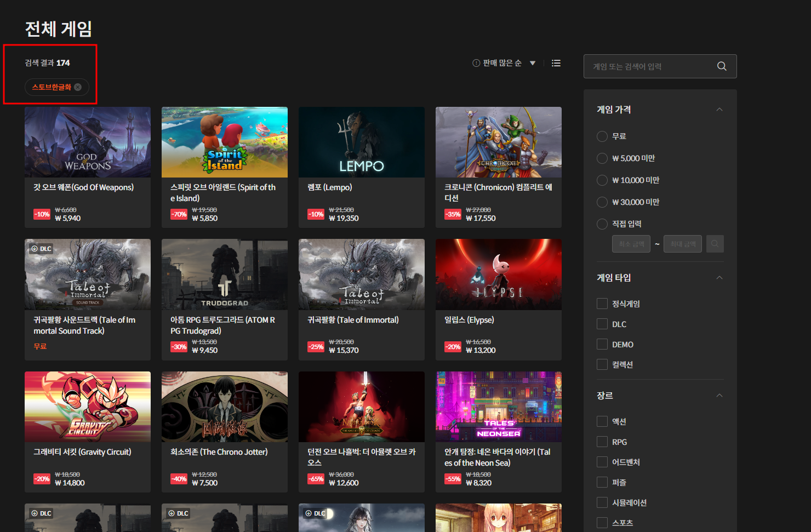
Task: Click DLC badge on Tale of Immortal Sound Track
Action: pos(41,249)
